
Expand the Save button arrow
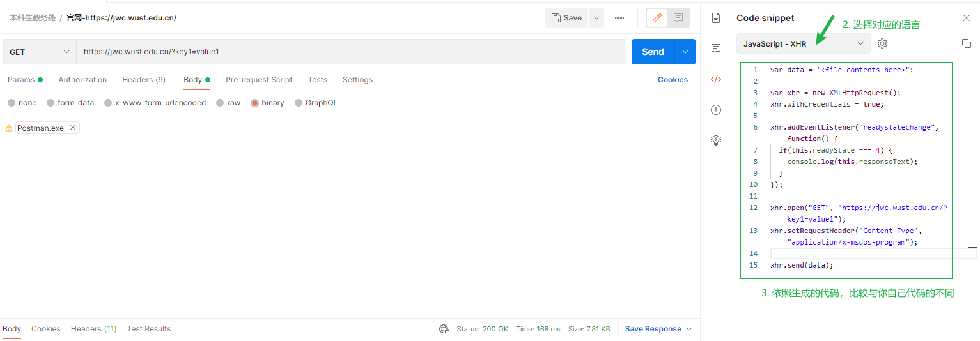point(596,18)
